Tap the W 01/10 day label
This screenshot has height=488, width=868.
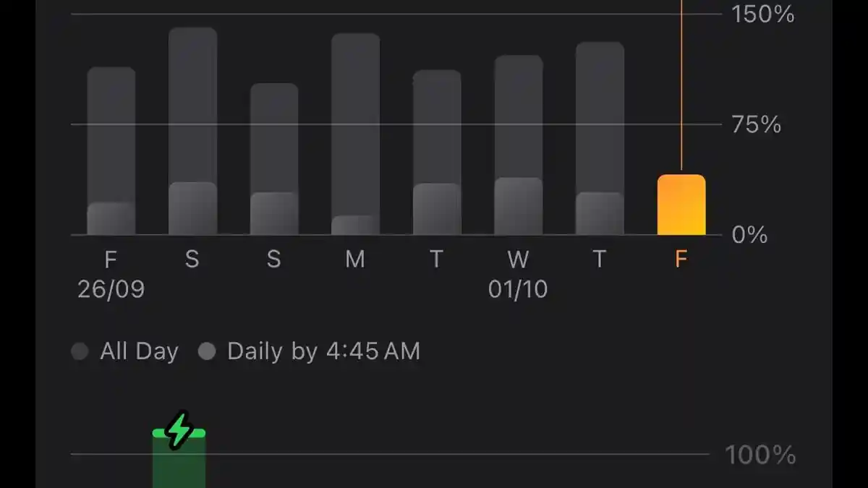pos(518,275)
